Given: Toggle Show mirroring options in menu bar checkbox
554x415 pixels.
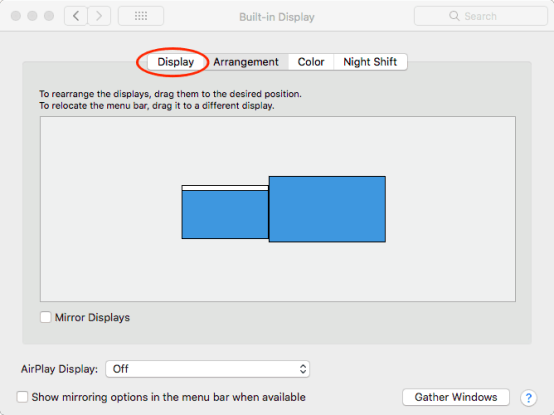Looking at the screenshot, I should coord(22,397).
